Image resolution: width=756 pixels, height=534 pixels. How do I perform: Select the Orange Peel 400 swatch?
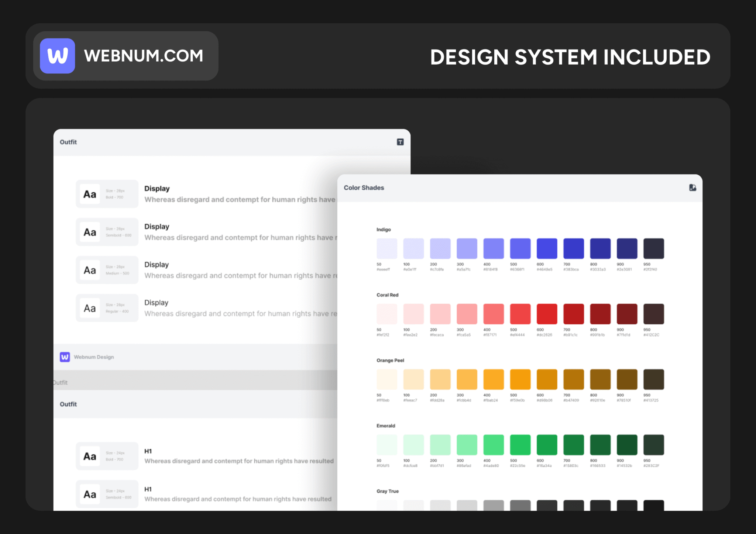pyautogui.click(x=494, y=379)
